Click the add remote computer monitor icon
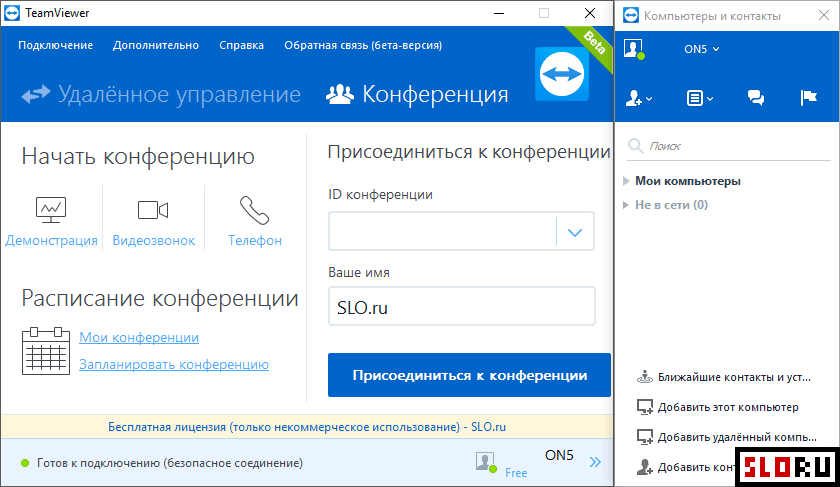The width and height of the screenshot is (840, 487). (x=644, y=437)
